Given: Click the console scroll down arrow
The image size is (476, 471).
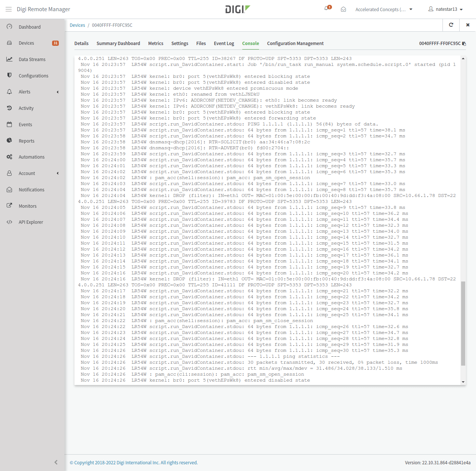Looking at the screenshot, I should pyautogui.click(x=463, y=382).
